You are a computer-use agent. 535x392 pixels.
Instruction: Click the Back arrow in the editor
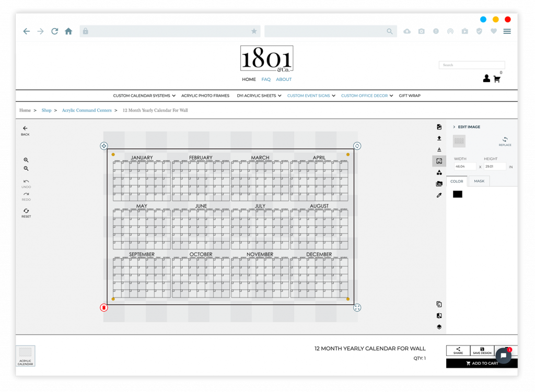pyautogui.click(x=25, y=130)
